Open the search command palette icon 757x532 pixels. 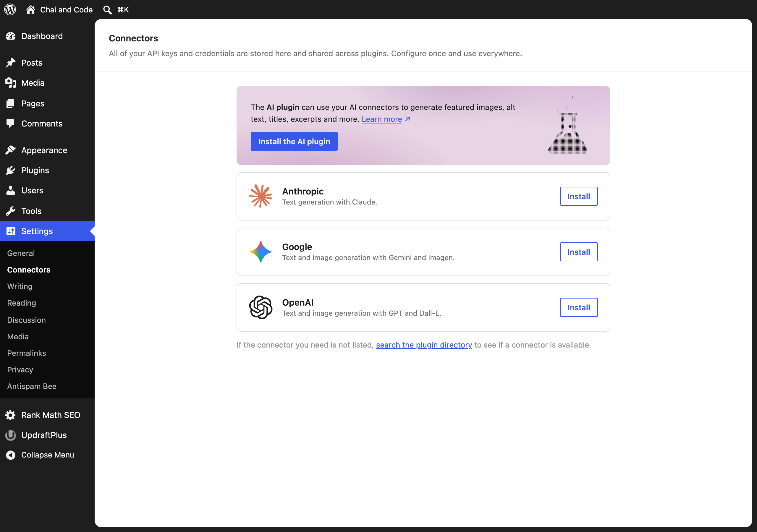point(107,10)
